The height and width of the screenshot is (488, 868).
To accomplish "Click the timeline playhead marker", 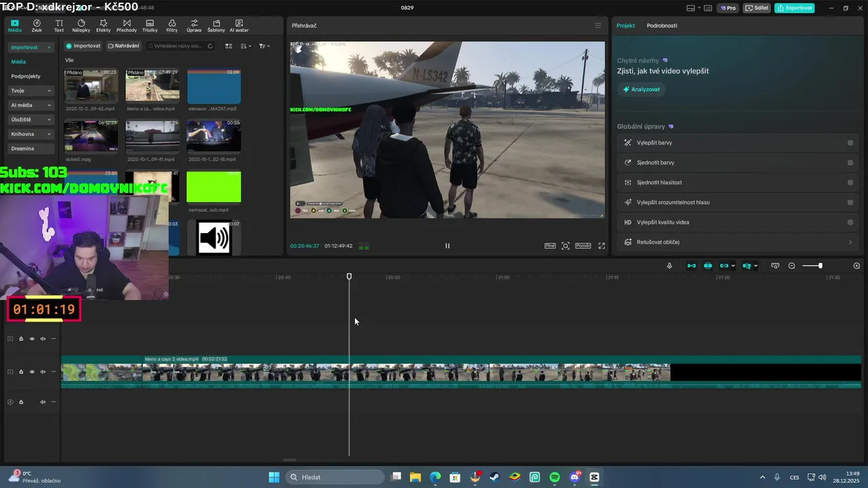I will tap(349, 277).
